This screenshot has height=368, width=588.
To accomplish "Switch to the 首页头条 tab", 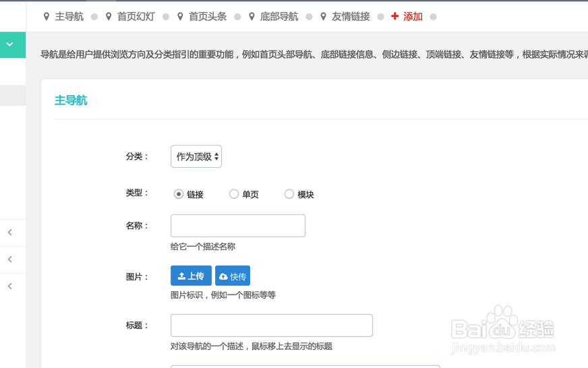I will (208, 16).
